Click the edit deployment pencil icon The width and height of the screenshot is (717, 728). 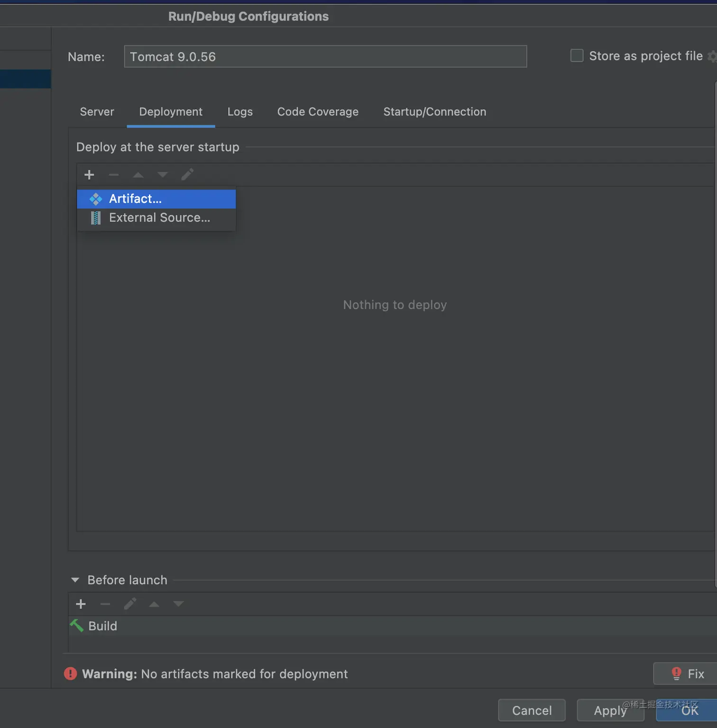coord(187,174)
